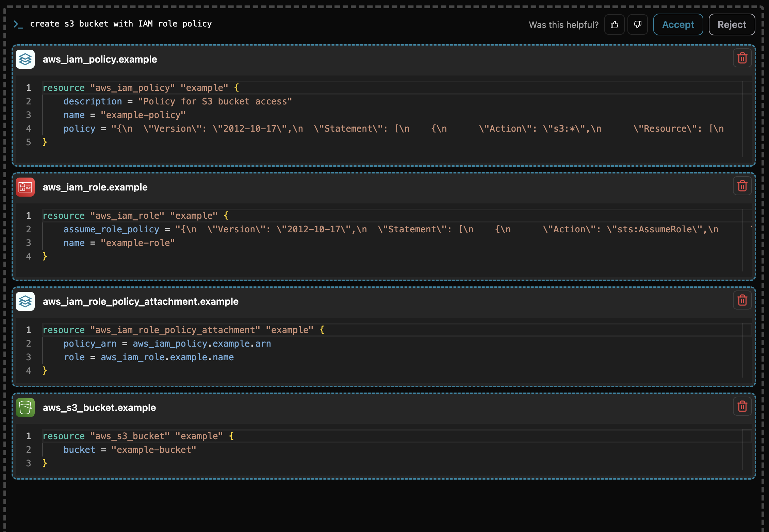Click line number 5 in aws_iam_policy editor

pos(29,142)
